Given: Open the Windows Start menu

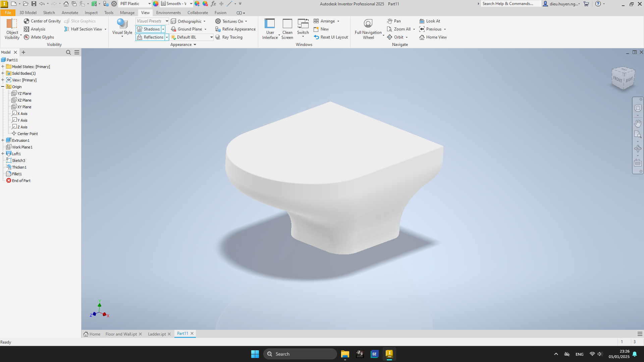Looking at the screenshot, I should [255, 354].
